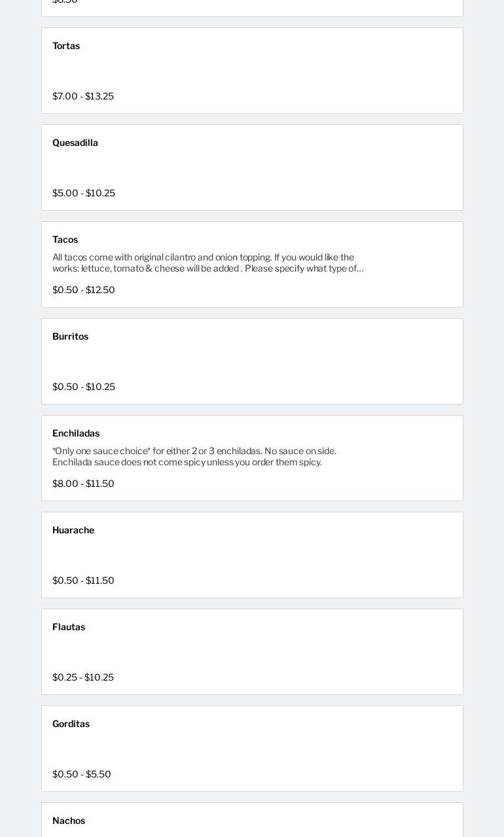Click the Burritos category heading
Screen dimensions: 504x837
coord(71,336)
